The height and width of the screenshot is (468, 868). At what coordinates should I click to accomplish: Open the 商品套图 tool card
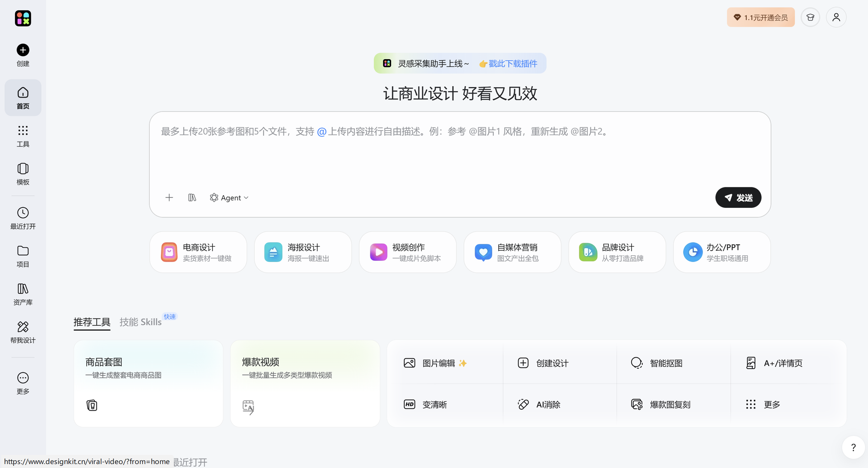point(148,384)
